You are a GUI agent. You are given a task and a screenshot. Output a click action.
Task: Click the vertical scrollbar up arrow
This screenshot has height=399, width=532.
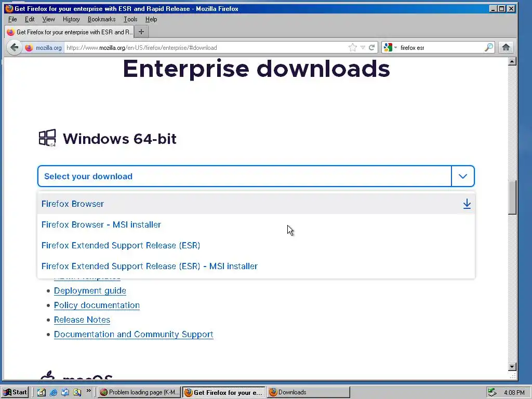512,61
